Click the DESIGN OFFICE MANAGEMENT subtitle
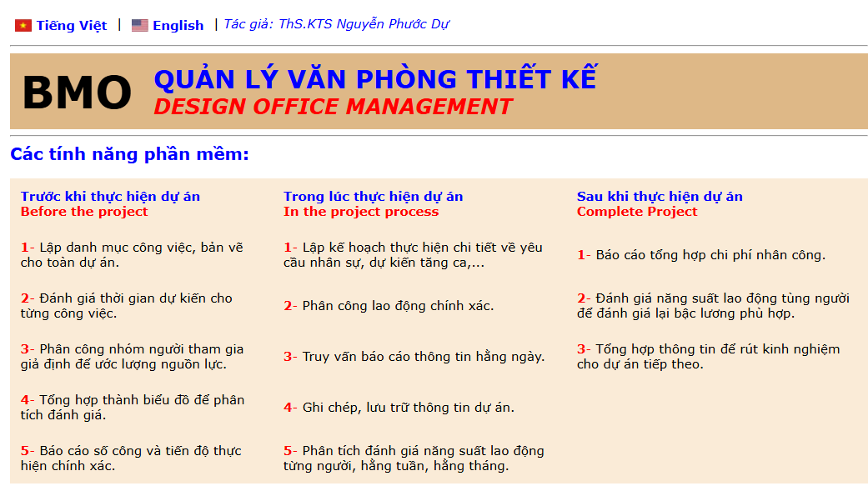Viewport: 868px width, 491px height. coord(333,107)
